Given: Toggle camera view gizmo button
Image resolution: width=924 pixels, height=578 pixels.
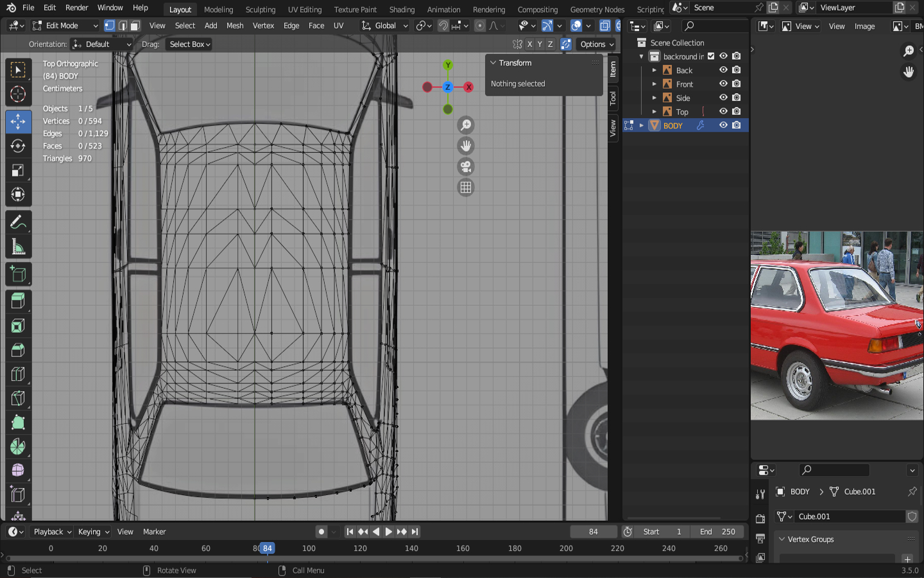Looking at the screenshot, I should [466, 167].
